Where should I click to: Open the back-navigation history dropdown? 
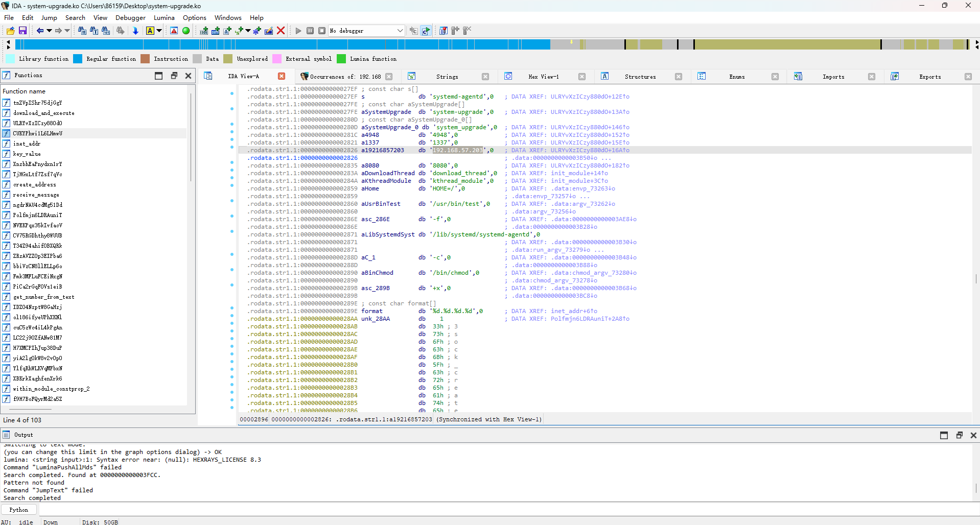[49, 31]
